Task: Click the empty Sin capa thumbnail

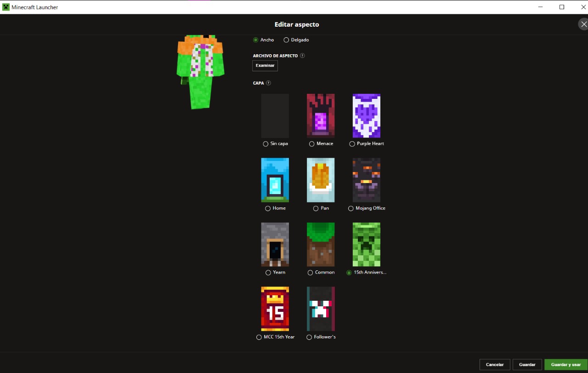Action: [275, 116]
